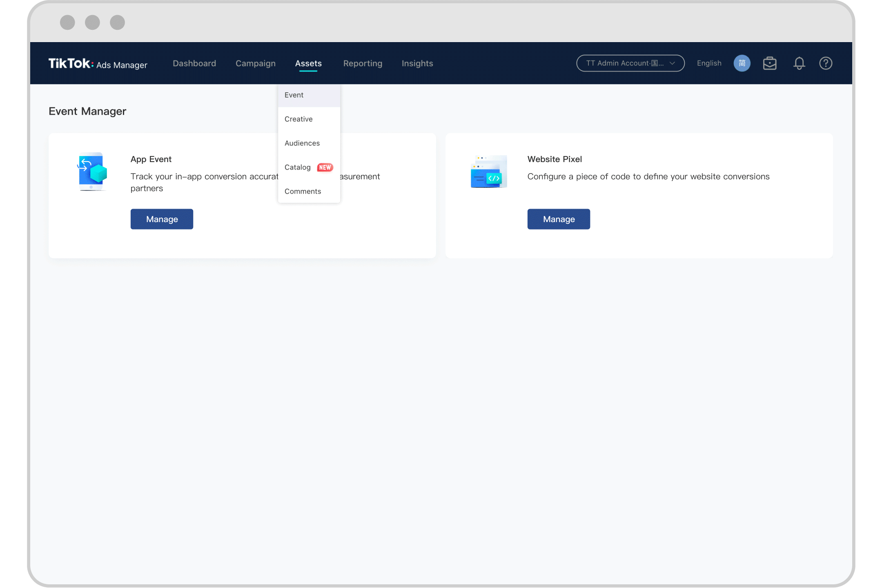
Task: Select the Catalog NEW menu item
Action: click(x=308, y=167)
